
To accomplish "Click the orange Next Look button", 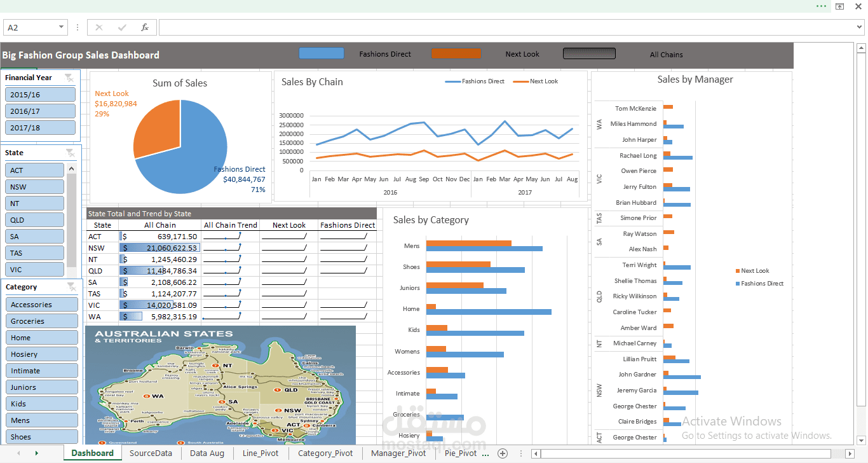I will (x=456, y=53).
